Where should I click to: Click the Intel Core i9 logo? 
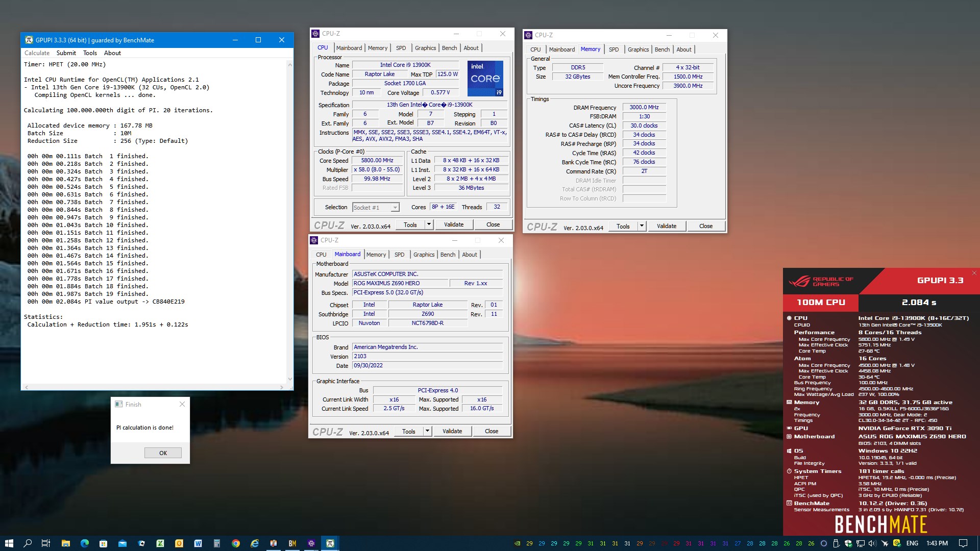[x=485, y=79]
